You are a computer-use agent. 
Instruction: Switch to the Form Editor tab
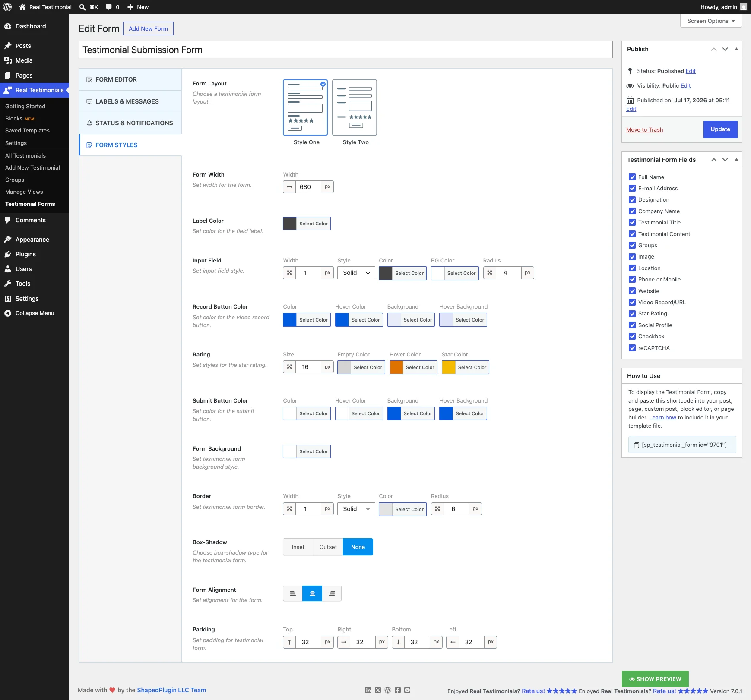tap(130, 79)
